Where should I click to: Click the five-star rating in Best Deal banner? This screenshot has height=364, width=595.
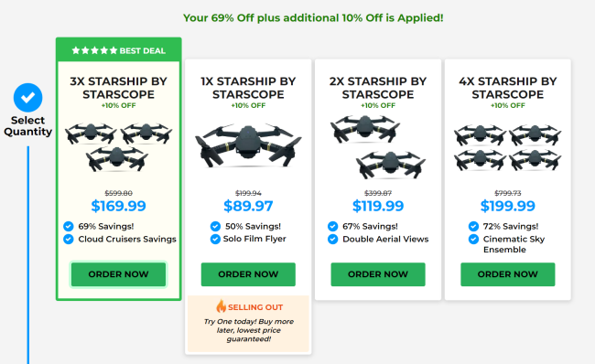94,50
